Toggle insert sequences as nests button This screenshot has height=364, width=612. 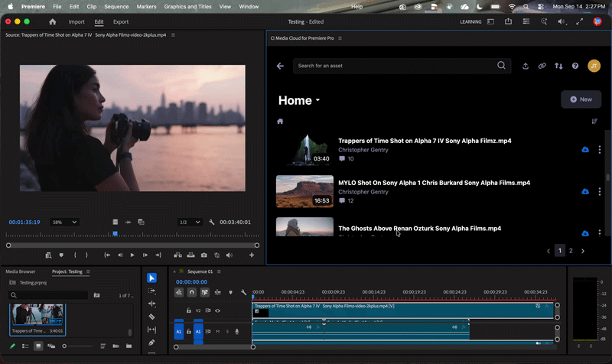[179, 292]
